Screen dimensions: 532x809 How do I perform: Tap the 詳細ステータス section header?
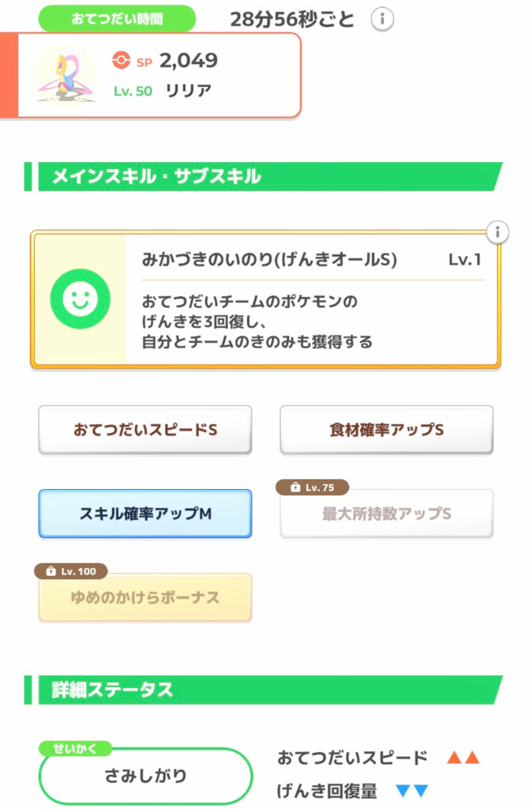point(263,689)
